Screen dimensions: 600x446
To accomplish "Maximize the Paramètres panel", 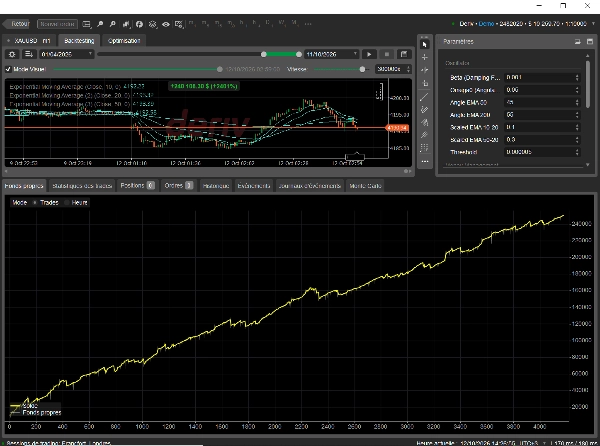I will point(590,41).
